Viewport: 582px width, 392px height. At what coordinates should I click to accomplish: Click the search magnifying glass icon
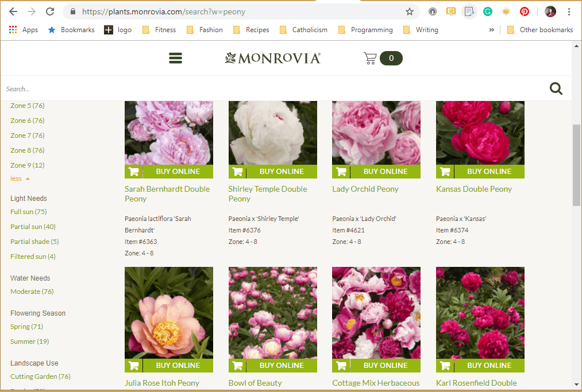pos(556,88)
